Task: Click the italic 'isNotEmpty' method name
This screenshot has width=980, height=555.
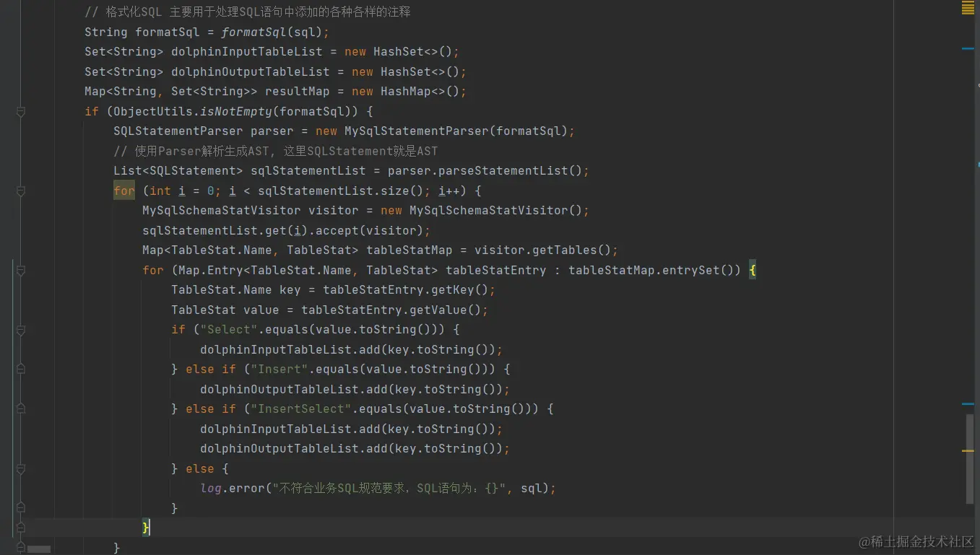Action: [x=236, y=112]
